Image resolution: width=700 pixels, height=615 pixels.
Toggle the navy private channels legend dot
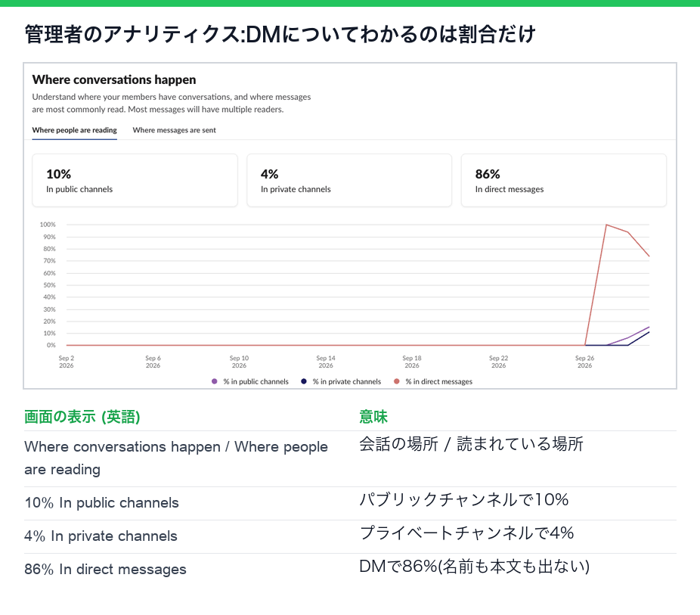[304, 381]
